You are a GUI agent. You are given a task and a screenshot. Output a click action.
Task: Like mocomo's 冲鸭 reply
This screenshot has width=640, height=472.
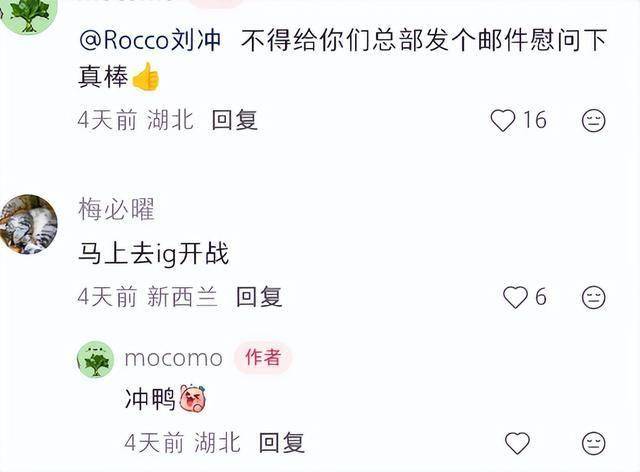pos(517,443)
